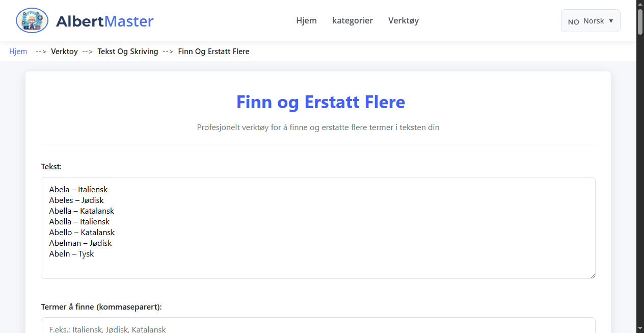Navigate to Tekst Og Skriving breadcrumb
Viewport: 644px width, 333px height.
click(x=127, y=51)
